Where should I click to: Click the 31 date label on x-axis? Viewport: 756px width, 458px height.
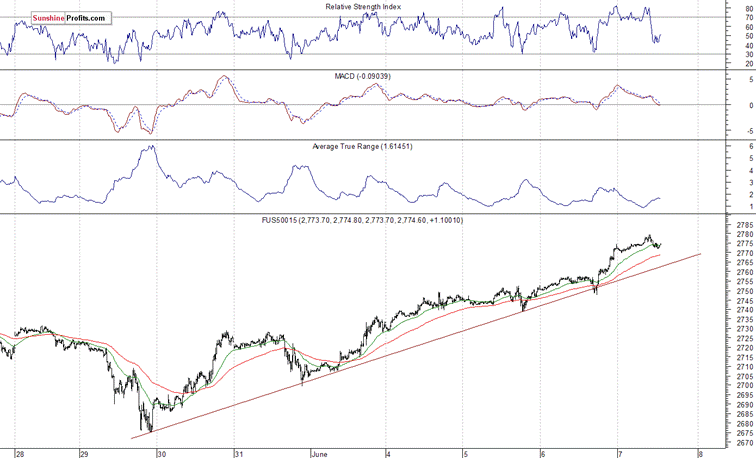[x=237, y=452]
